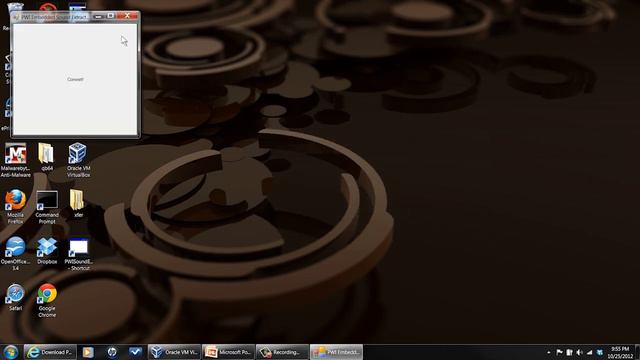This screenshot has height=360, width=640.
Task: Click the Convert button in the PWI window
Action: (x=75, y=80)
